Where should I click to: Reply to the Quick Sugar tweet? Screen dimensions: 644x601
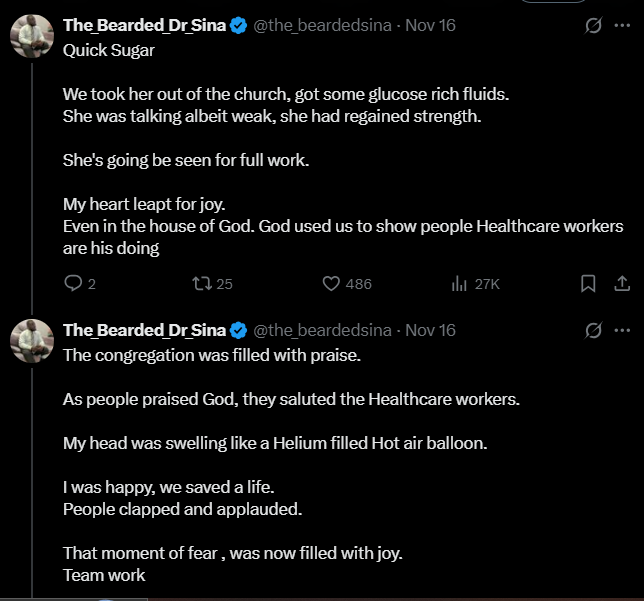click(x=73, y=284)
